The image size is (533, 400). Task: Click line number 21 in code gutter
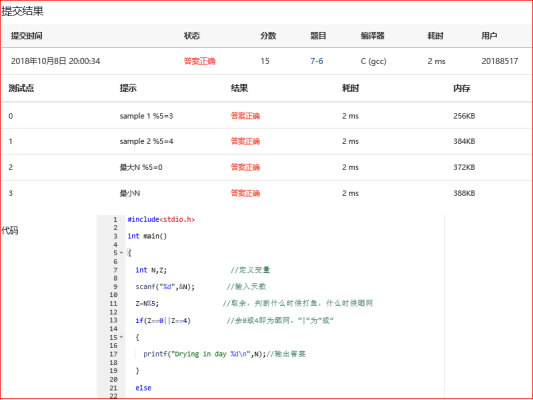(114, 388)
